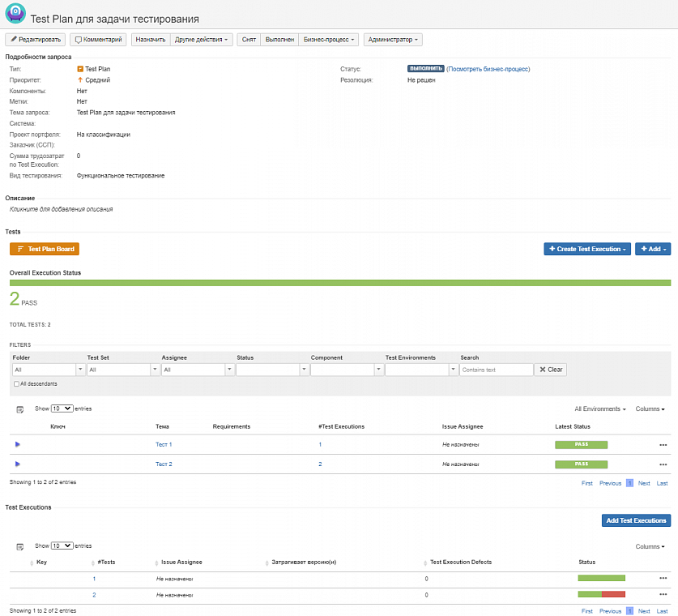Click the overall execution status green bar
This screenshot has height=616, width=678.
340,283
